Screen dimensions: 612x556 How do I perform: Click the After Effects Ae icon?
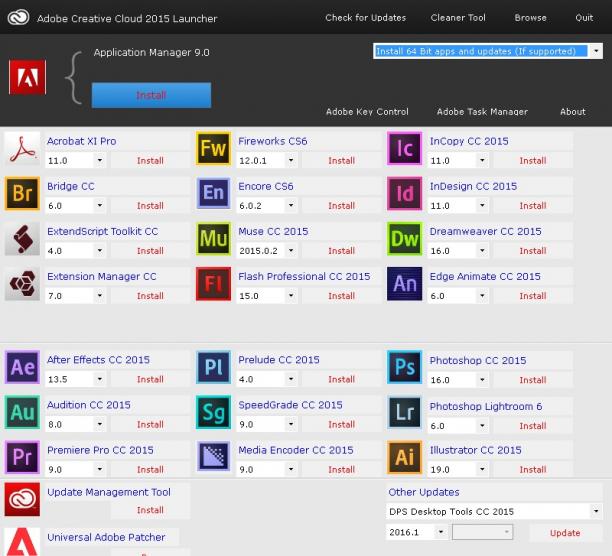point(22,367)
